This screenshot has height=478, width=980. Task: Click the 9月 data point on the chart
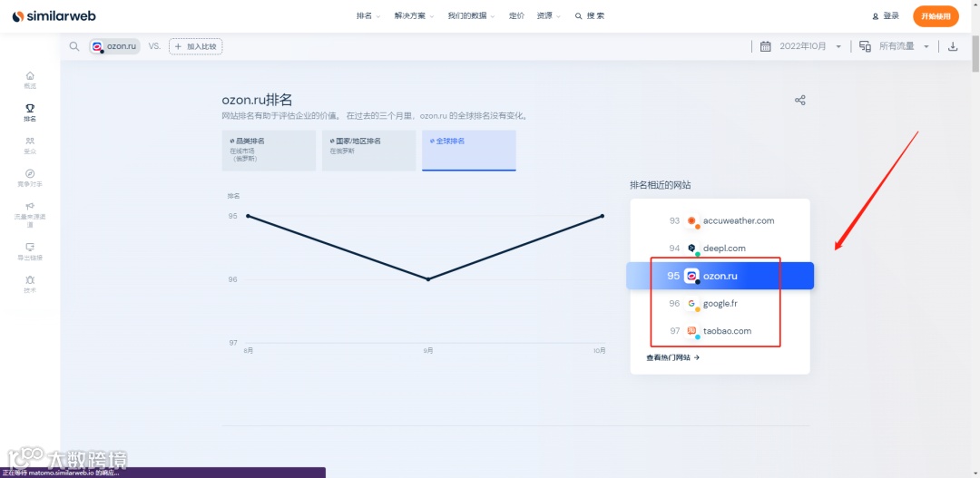[428, 279]
